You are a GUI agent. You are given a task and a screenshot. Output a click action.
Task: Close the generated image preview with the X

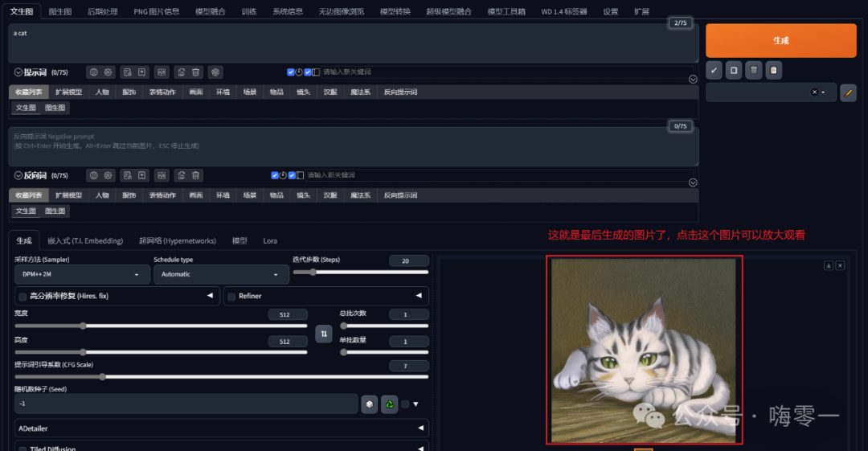(840, 265)
